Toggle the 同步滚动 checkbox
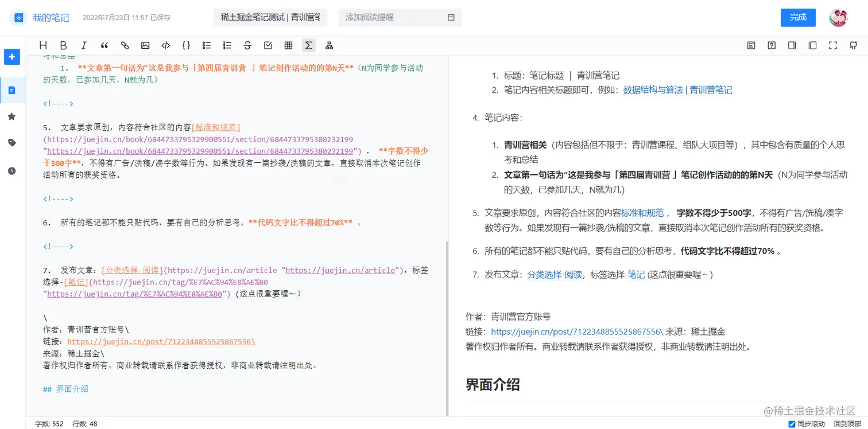Screen dimensions: 868x429 [792, 424]
